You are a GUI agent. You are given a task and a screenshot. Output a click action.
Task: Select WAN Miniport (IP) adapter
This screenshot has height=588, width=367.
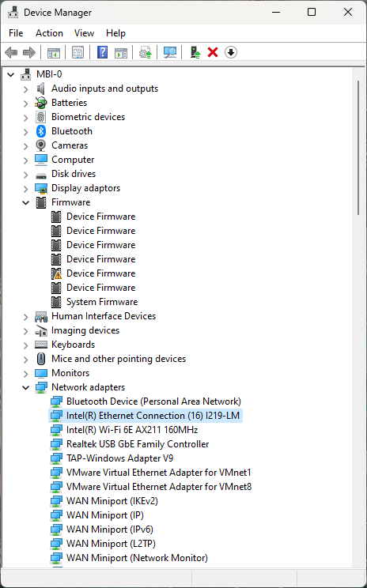tap(105, 515)
